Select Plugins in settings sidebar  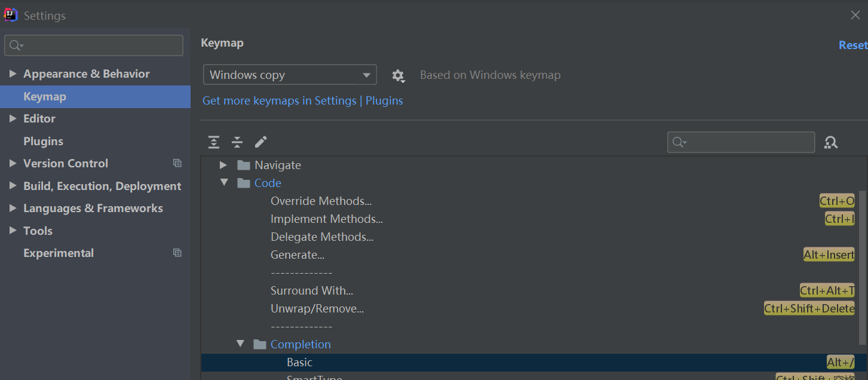tap(43, 141)
